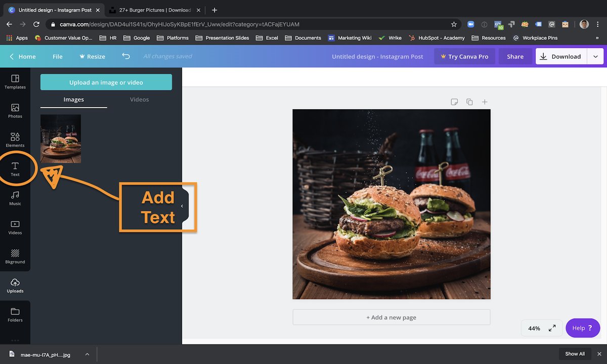
Task: Click the 44% zoom control
Action: (534, 328)
